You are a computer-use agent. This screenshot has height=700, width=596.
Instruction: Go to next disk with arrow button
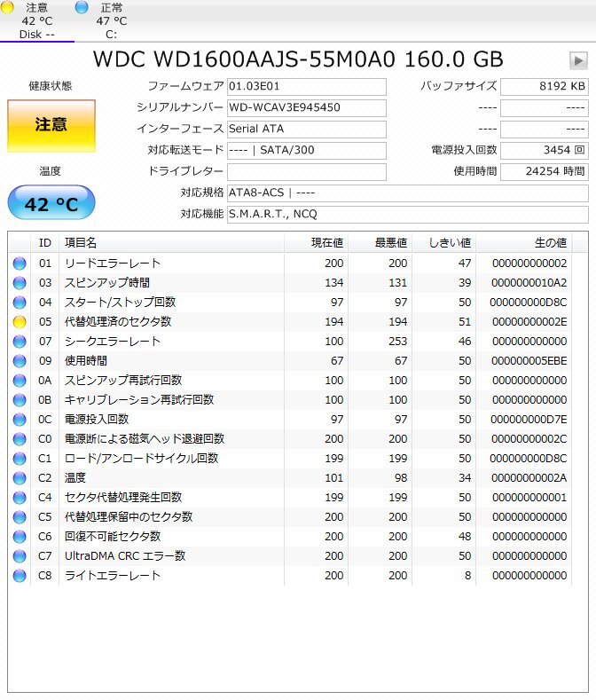(578, 60)
